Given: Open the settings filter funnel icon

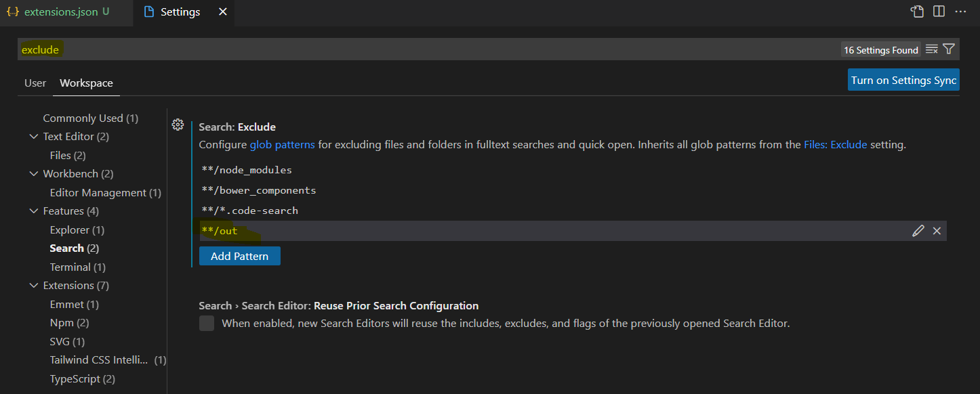Looking at the screenshot, I should [949, 49].
